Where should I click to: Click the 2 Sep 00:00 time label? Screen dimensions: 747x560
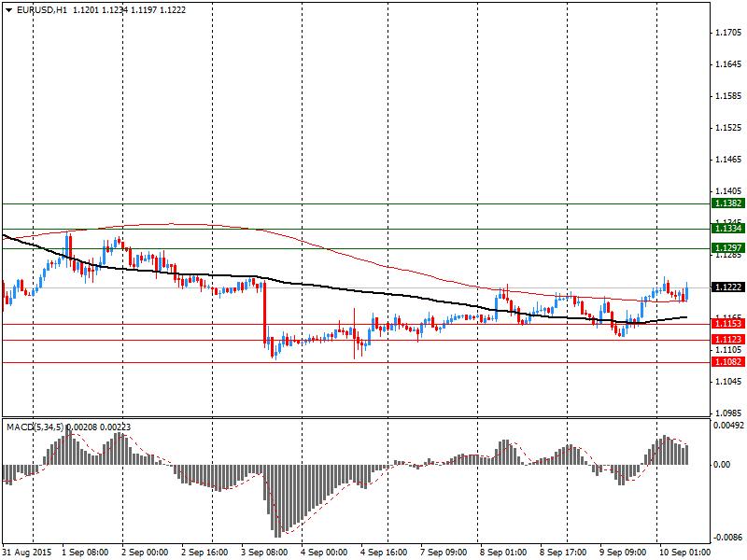coord(145,553)
